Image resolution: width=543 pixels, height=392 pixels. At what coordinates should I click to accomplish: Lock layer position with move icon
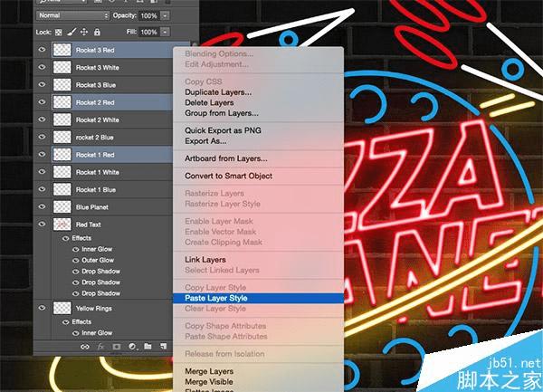(x=84, y=33)
